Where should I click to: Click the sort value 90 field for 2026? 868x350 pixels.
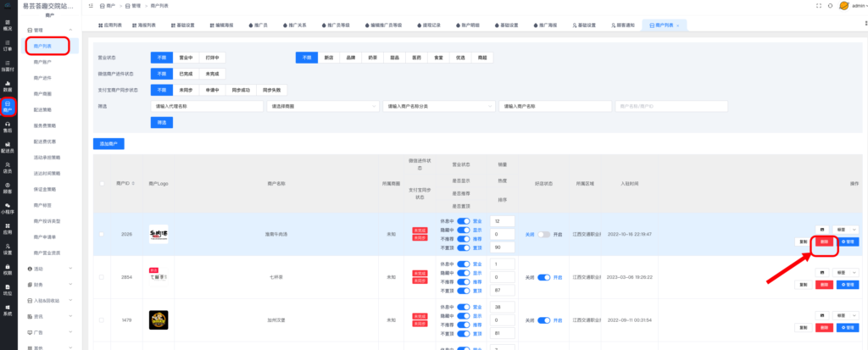point(503,247)
